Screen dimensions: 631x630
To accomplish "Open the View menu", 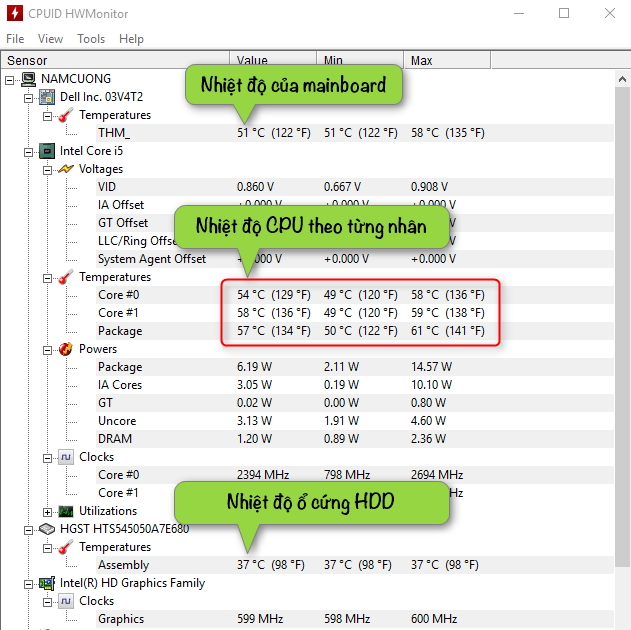I will pyautogui.click(x=50, y=39).
